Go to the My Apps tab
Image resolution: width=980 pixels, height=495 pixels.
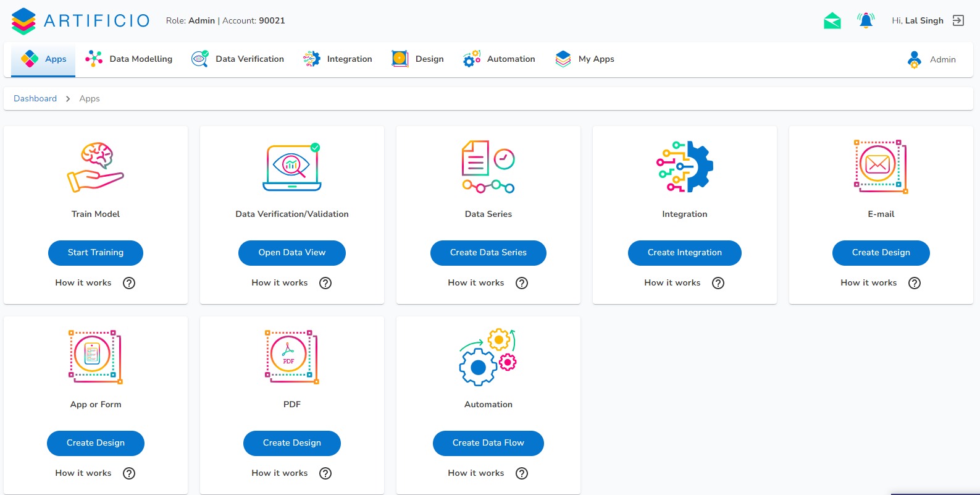(585, 59)
